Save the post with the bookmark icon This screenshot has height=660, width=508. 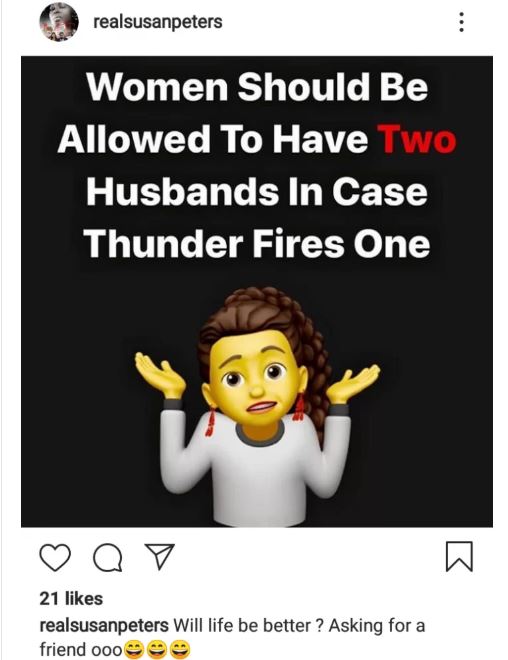pyautogui.click(x=459, y=557)
